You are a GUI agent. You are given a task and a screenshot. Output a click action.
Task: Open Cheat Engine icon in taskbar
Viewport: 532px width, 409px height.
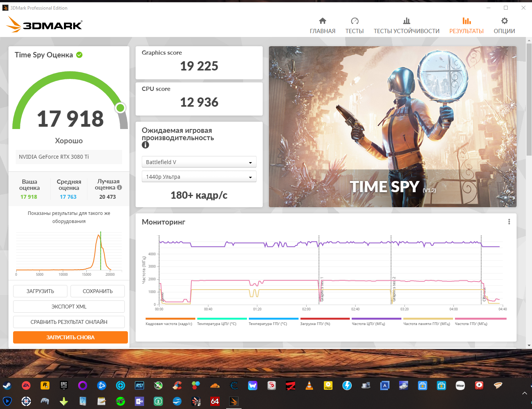[x=234, y=385]
